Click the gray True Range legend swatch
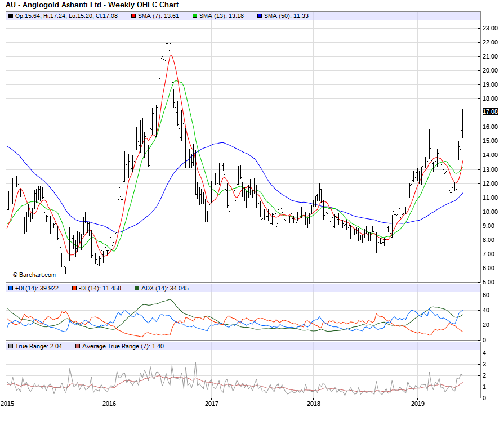 click(x=11, y=346)
